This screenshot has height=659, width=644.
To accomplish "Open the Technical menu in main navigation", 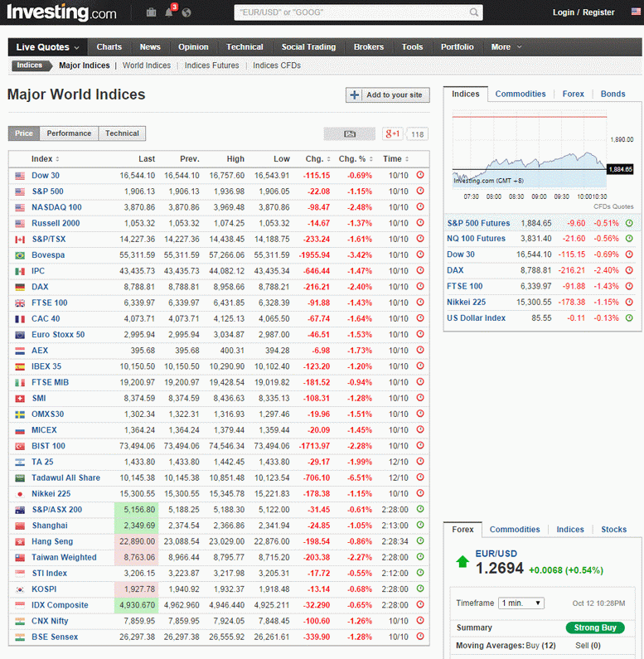I will 245,47.
